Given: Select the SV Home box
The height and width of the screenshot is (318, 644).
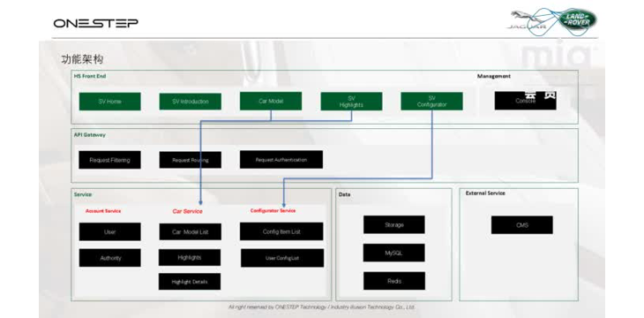Looking at the screenshot, I should pos(109,102).
